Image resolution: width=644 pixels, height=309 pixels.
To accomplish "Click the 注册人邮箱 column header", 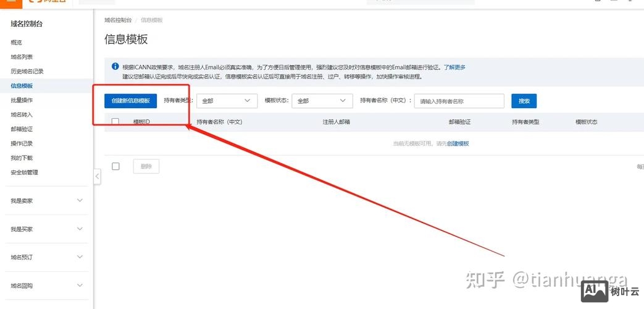I will tap(337, 122).
